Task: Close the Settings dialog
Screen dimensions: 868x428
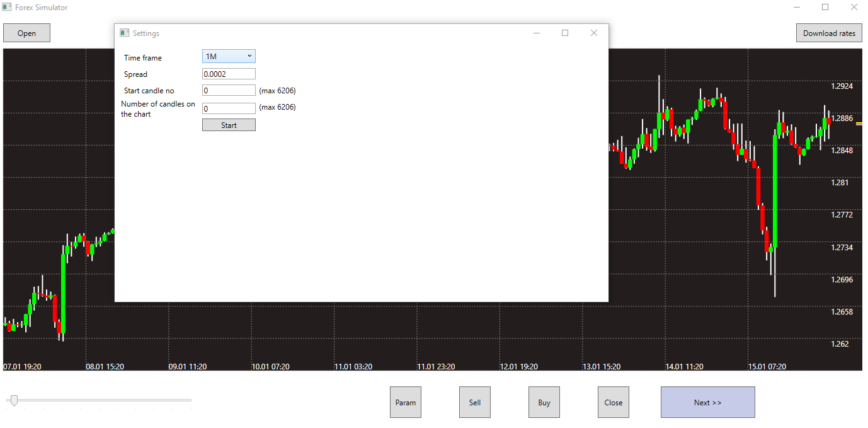Action: (x=593, y=33)
